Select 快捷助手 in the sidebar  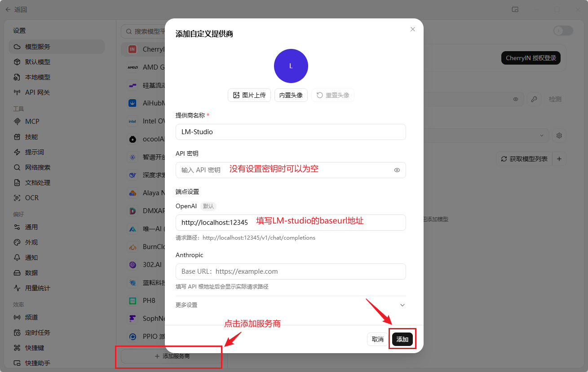[x=57, y=363]
